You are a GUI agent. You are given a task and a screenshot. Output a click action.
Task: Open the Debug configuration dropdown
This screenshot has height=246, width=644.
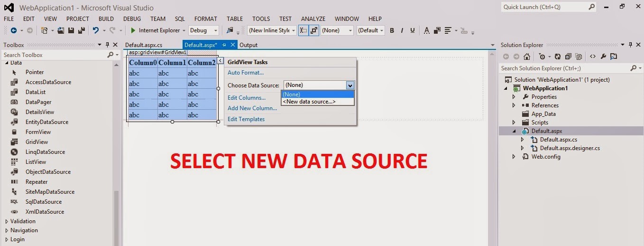pyautogui.click(x=216, y=30)
